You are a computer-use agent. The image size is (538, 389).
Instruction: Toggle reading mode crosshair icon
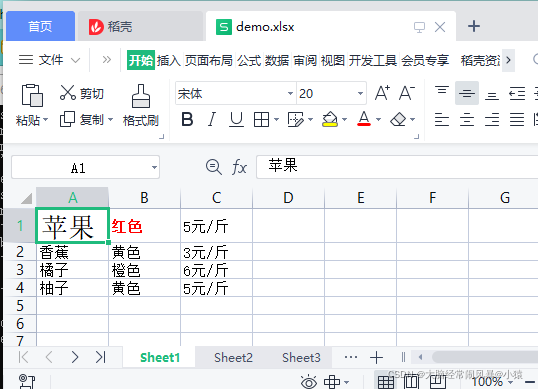click(x=332, y=382)
